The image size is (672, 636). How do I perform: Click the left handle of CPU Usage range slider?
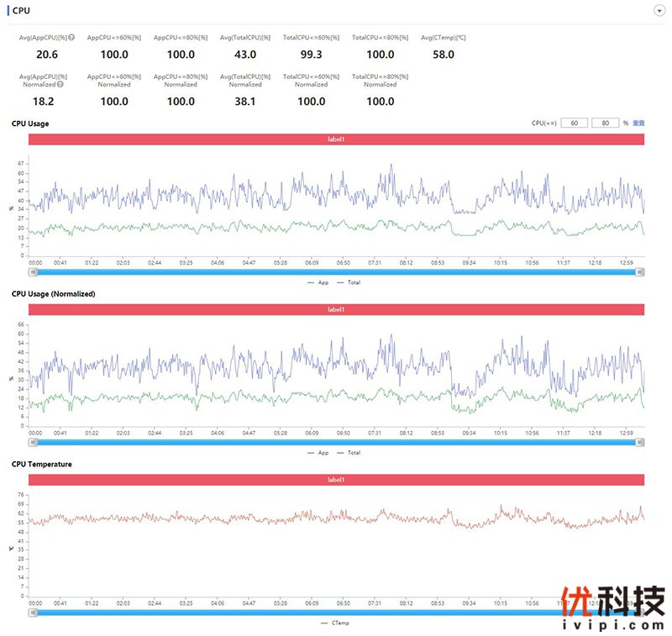point(33,272)
